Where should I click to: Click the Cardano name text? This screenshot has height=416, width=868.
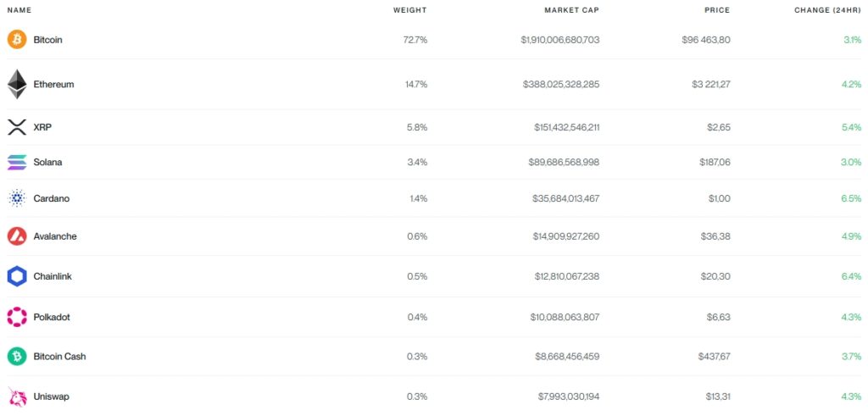tap(52, 198)
